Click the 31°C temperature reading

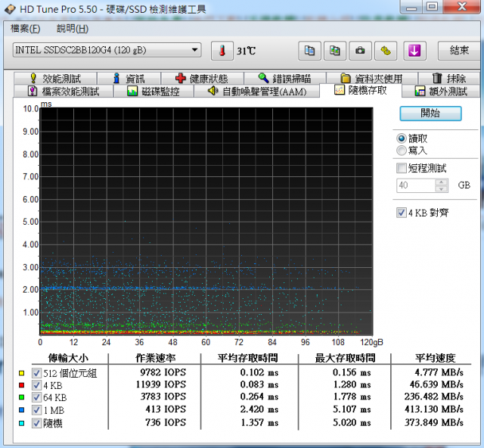point(246,51)
